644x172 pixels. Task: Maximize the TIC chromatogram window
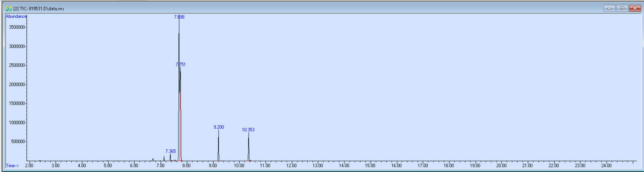622,8
